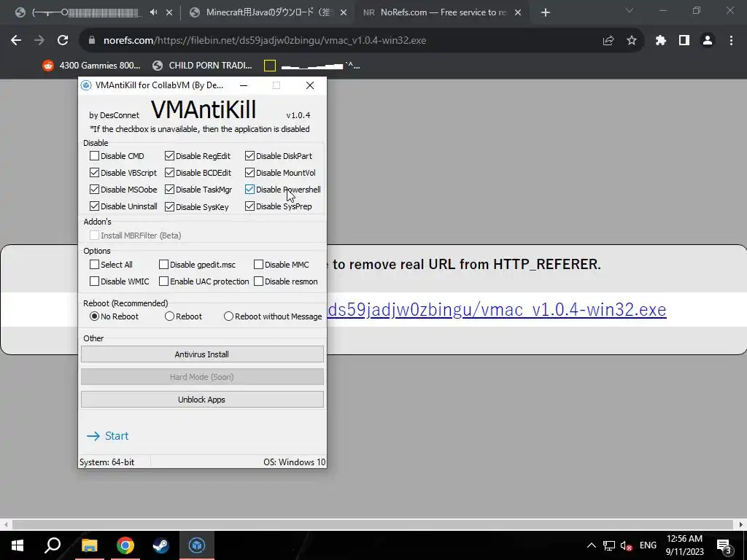This screenshot has height=560, width=747.
Task: Uncheck Disable VBScript
Action: point(94,172)
